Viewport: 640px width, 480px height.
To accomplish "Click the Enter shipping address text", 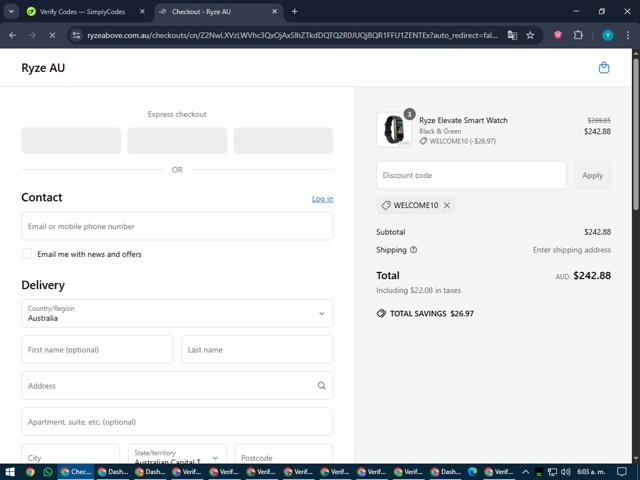I will pos(571,250).
